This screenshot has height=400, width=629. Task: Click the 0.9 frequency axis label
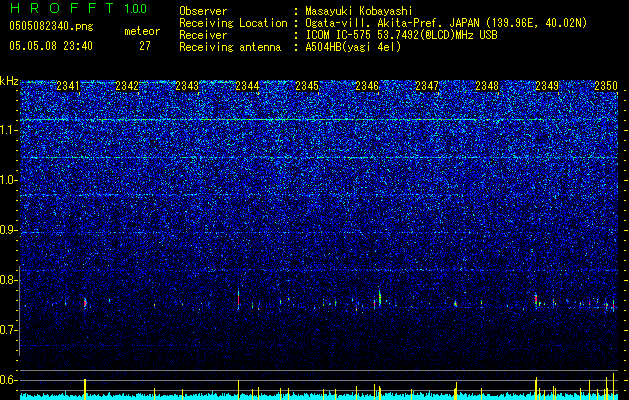coord(9,230)
